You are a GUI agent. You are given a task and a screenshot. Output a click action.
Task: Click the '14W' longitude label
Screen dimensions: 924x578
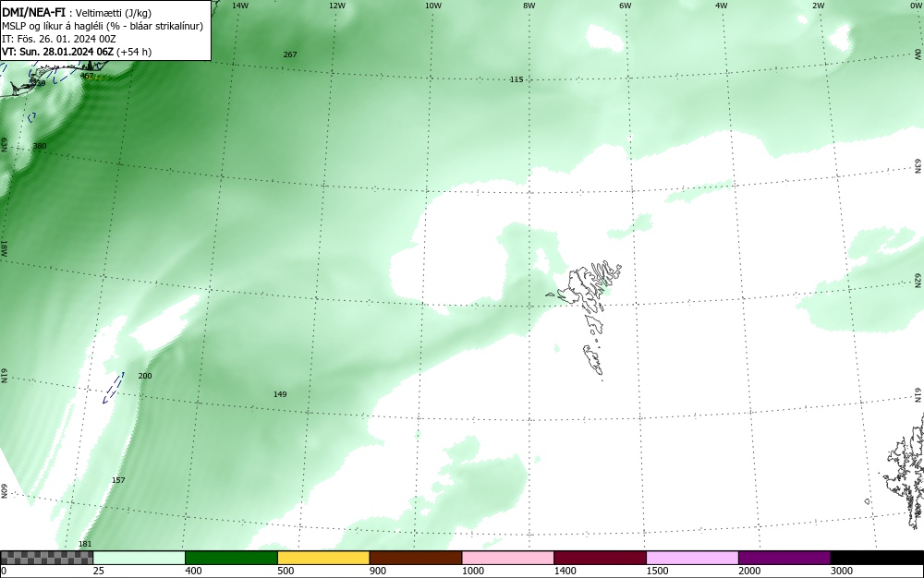tap(240, 6)
